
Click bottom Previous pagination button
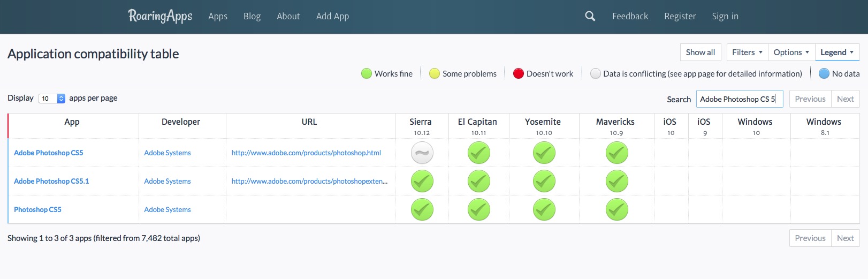click(810, 238)
